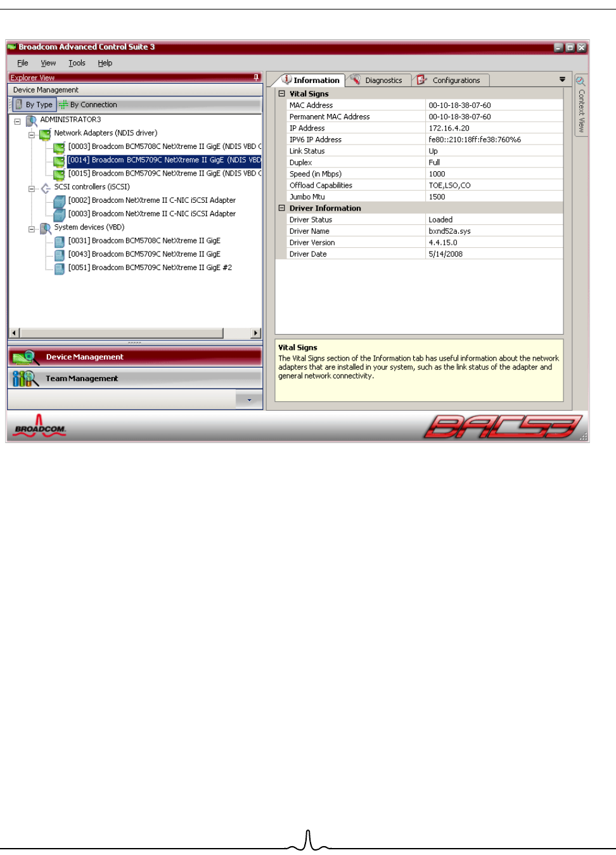616x855 pixels.
Task: Open the View menu
Action: point(48,63)
